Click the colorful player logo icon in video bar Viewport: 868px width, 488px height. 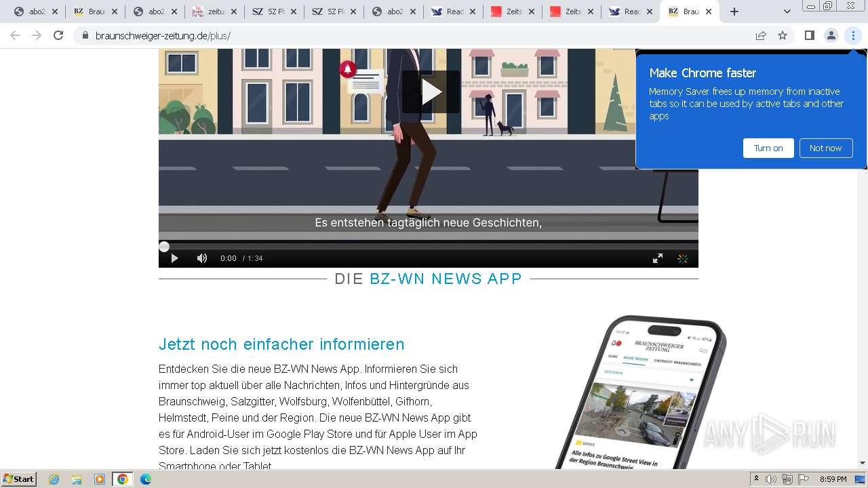tap(683, 258)
